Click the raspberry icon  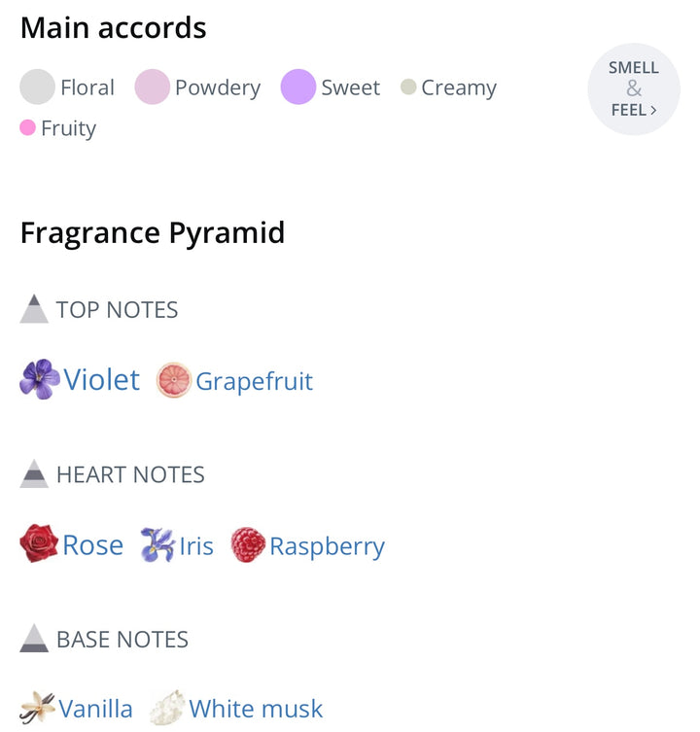coord(248,545)
